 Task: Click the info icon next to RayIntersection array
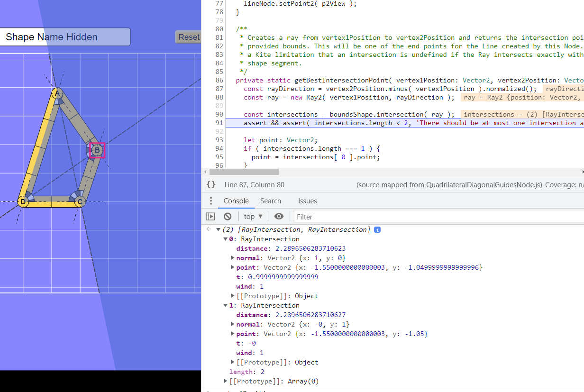[x=377, y=229]
